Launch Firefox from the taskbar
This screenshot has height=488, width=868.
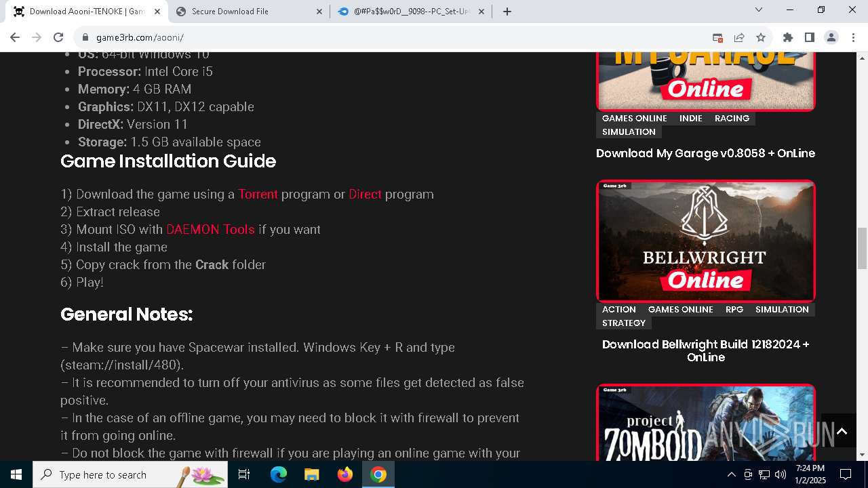345,474
